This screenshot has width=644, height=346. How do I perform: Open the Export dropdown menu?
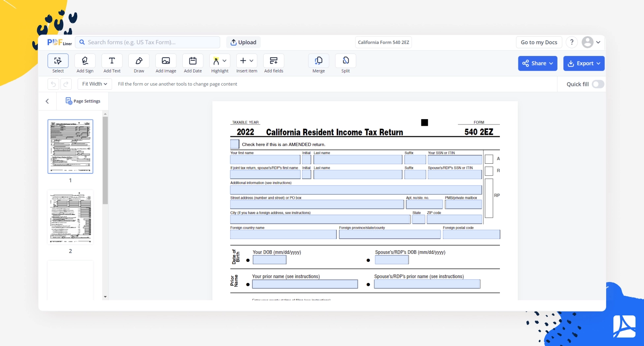point(584,64)
